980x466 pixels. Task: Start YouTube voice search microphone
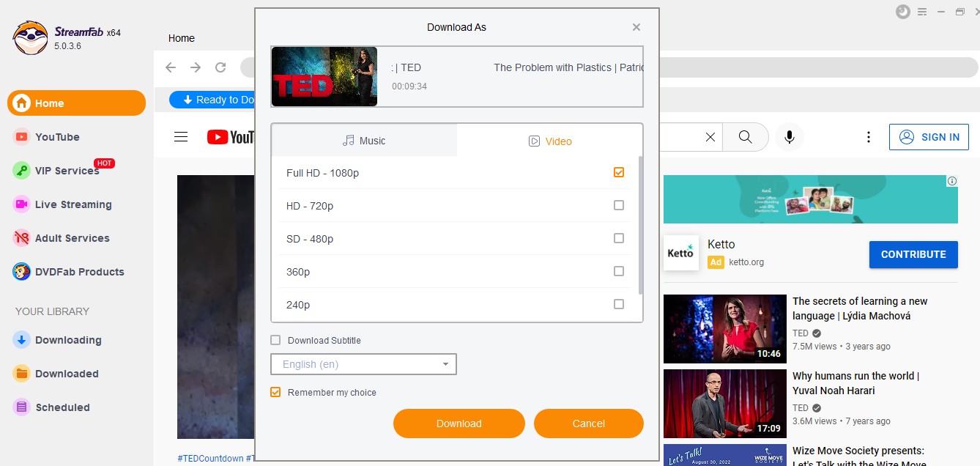[790, 137]
